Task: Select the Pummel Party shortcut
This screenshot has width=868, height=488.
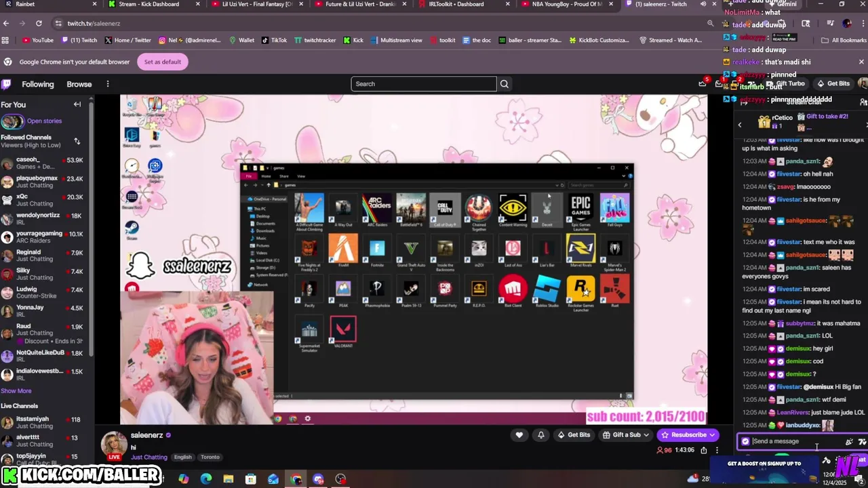Action: [445, 291]
